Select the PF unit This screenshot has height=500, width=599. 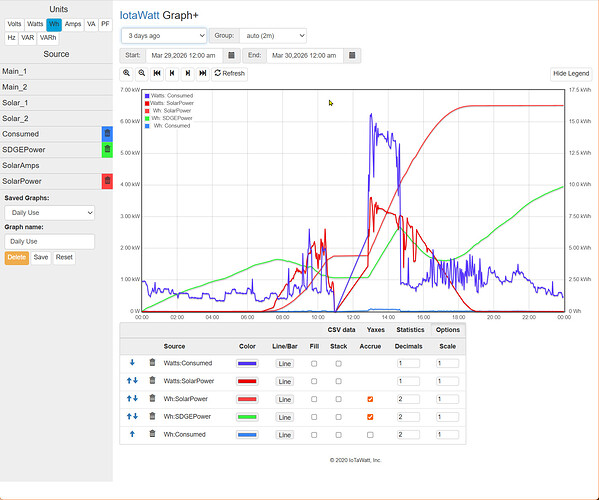105,24
